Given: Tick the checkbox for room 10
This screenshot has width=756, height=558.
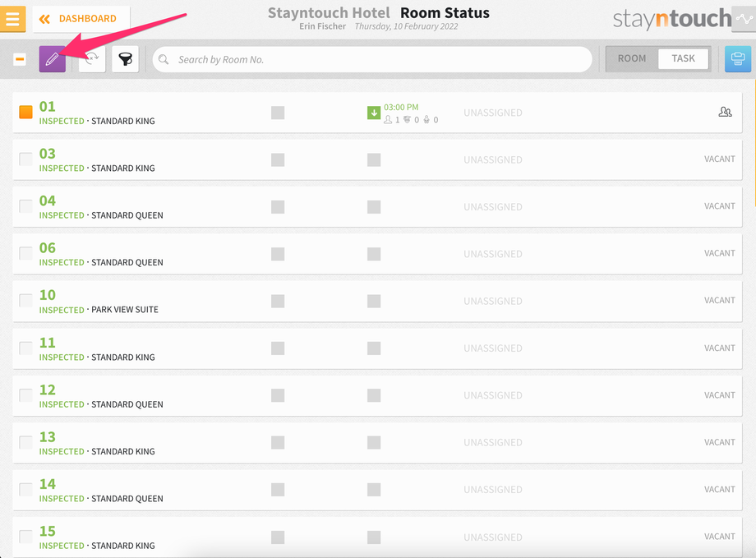Looking at the screenshot, I should (25, 300).
